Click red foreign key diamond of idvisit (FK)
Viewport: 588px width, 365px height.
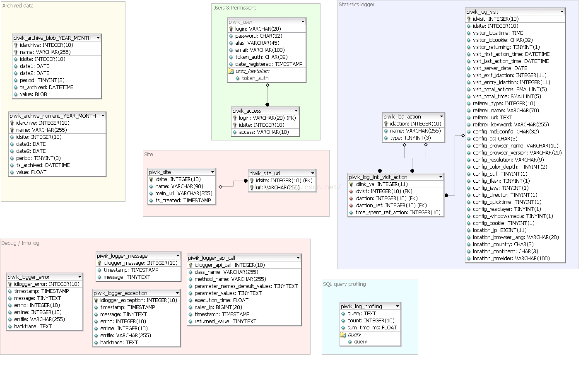click(x=351, y=191)
